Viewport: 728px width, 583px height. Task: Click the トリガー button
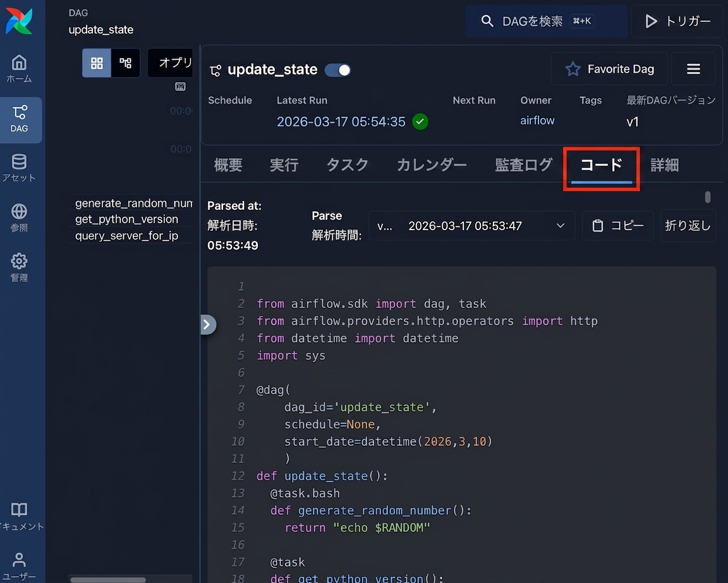[x=678, y=21]
